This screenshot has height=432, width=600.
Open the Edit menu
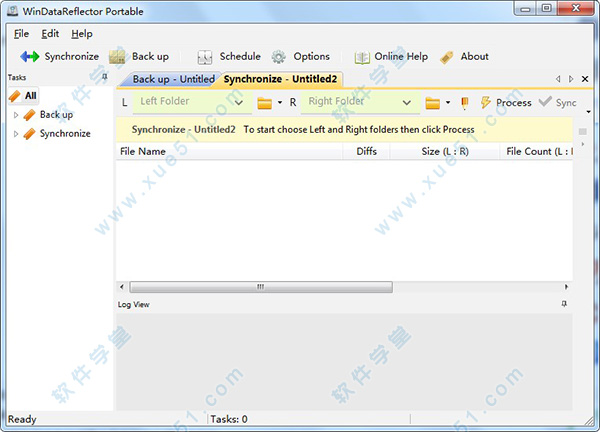point(50,33)
